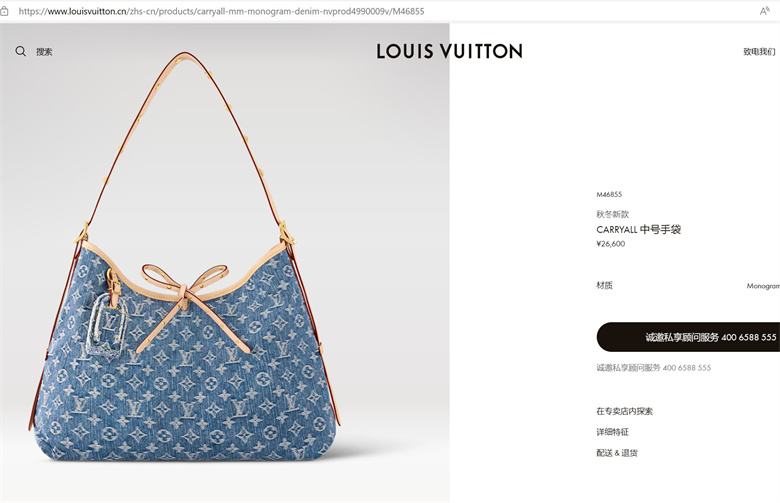The height and width of the screenshot is (503, 780).
Task: Click the denim Carryall bag product image
Action: click(185, 258)
